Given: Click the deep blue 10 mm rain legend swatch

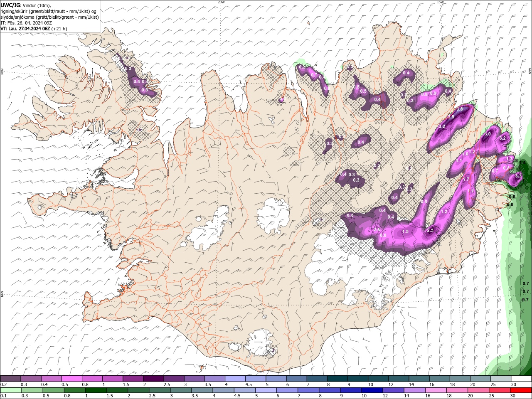Looking at the screenshot, I should 372,390.
